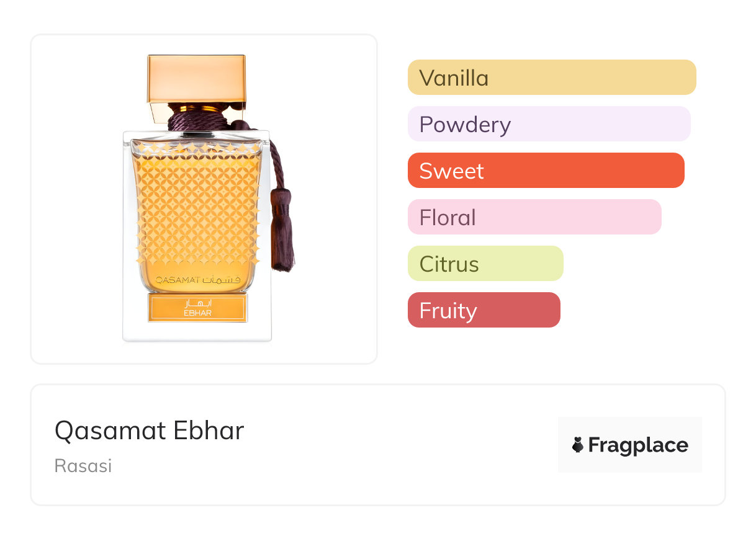
Task: Select the Vanilla accord bar
Action: pyautogui.click(x=551, y=78)
